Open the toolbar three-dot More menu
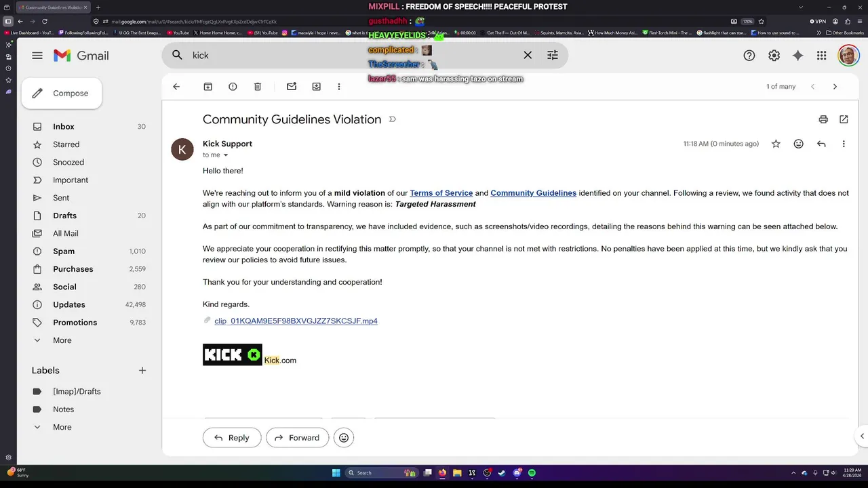 [x=339, y=87]
